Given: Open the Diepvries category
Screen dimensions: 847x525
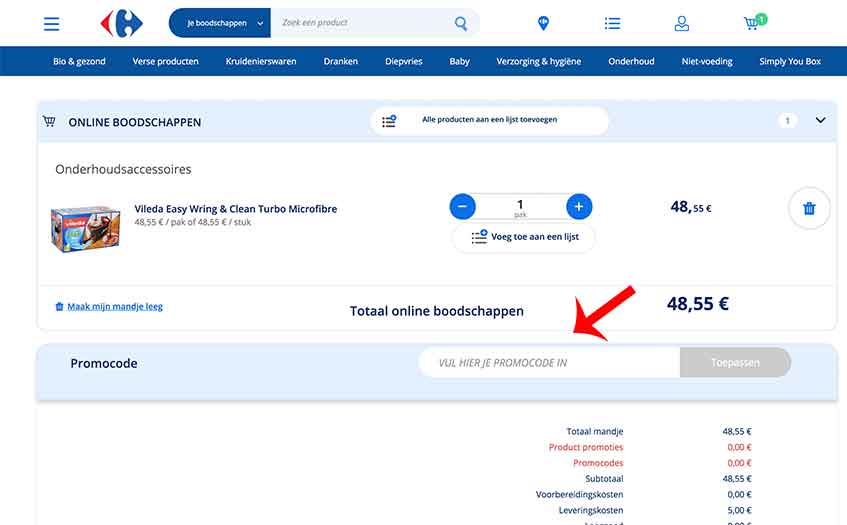Looking at the screenshot, I should [404, 61].
